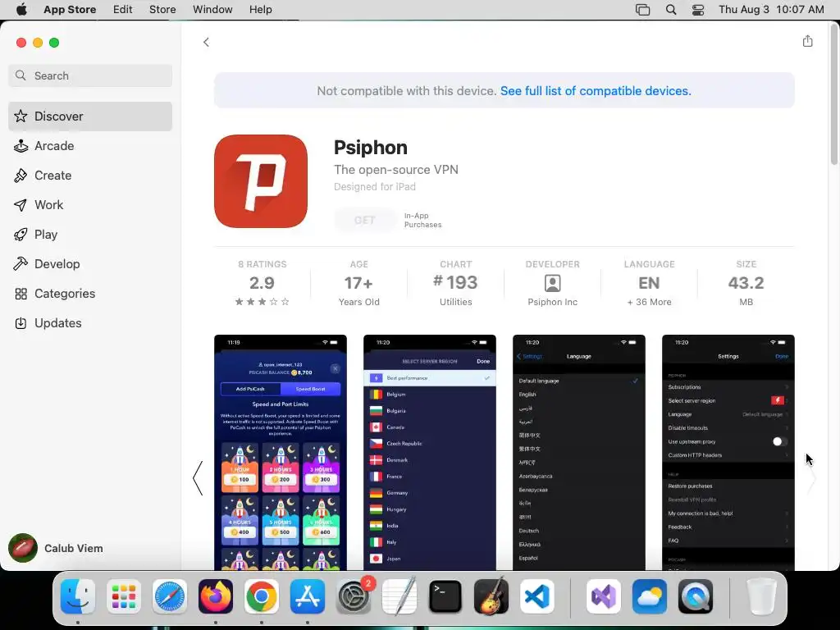
Task: Show previous screenshots with left arrow
Action: 198,478
